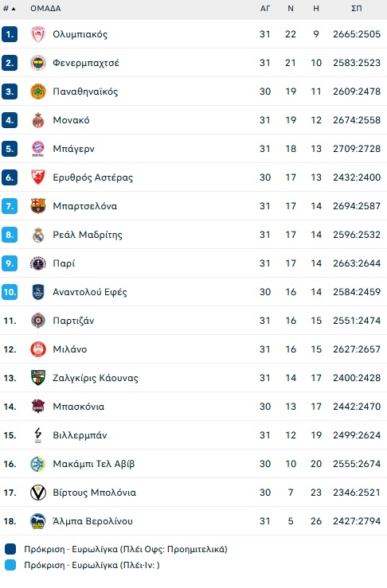Sort table by ΑΓ column header
The image size is (387, 588).
[265, 8]
